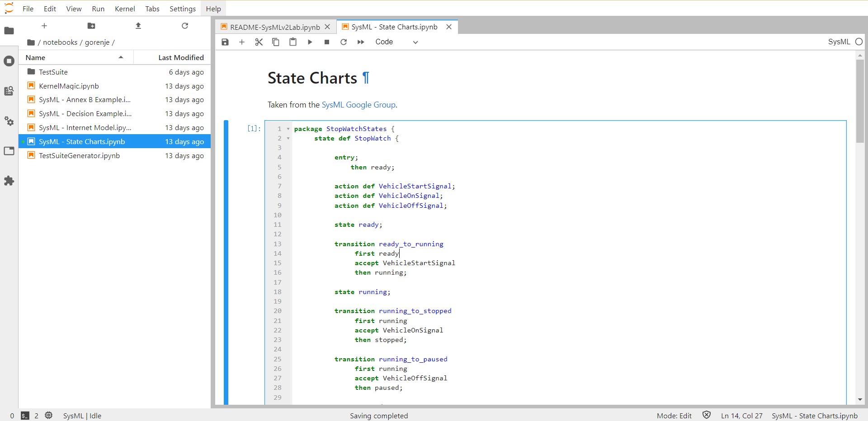Open the File menu
This screenshot has width=868, height=421.
(28, 9)
